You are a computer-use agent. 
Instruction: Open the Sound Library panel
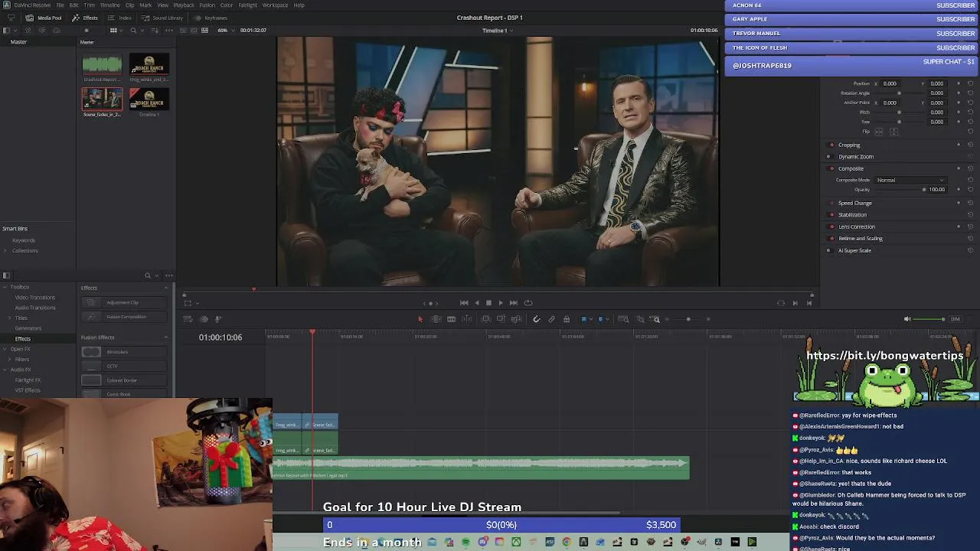click(162, 18)
